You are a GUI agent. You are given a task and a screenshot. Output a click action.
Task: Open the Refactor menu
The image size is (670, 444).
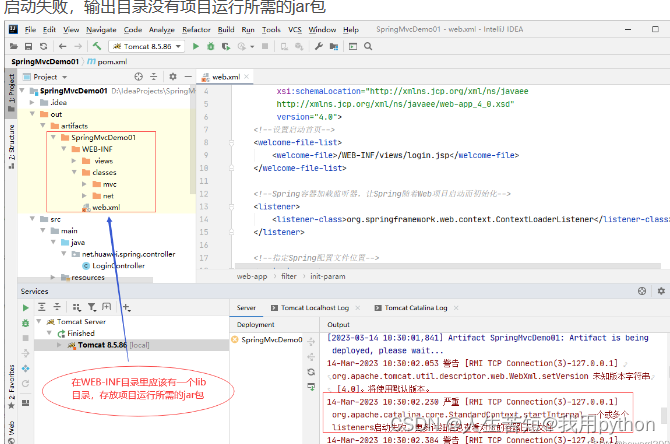[196, 29]
